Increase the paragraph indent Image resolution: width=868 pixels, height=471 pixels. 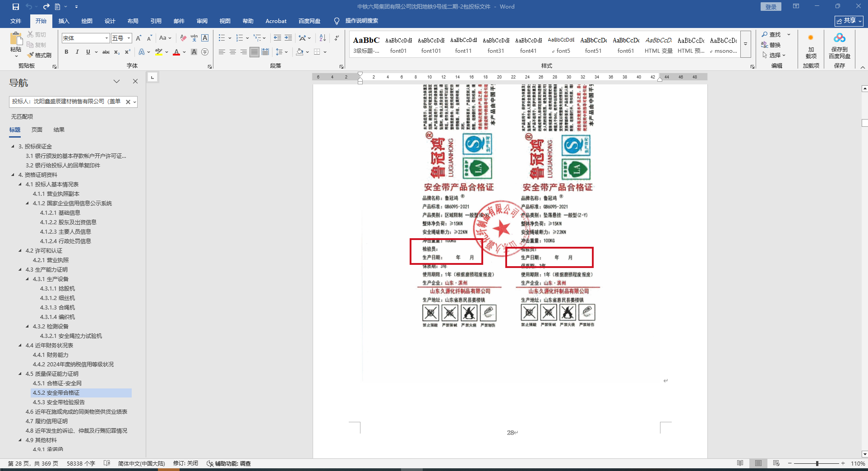click(288, 38)
